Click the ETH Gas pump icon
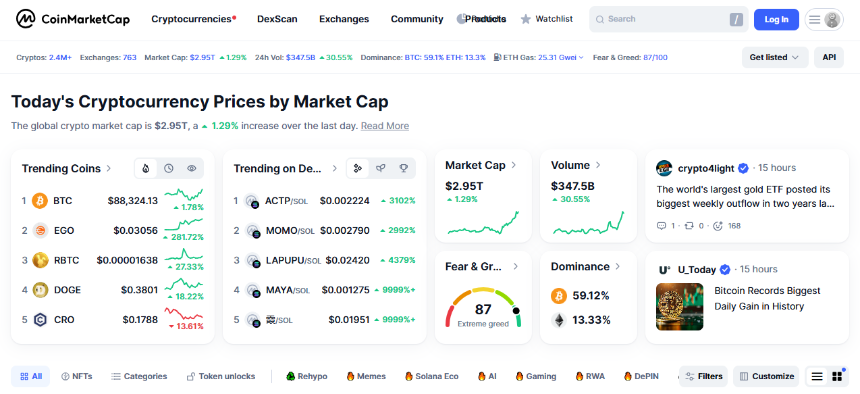 [497, 57]
